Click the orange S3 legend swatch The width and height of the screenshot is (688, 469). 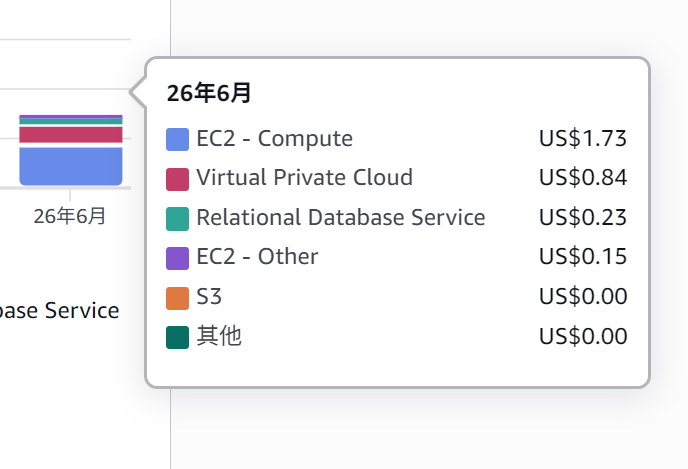coord(177,298)
